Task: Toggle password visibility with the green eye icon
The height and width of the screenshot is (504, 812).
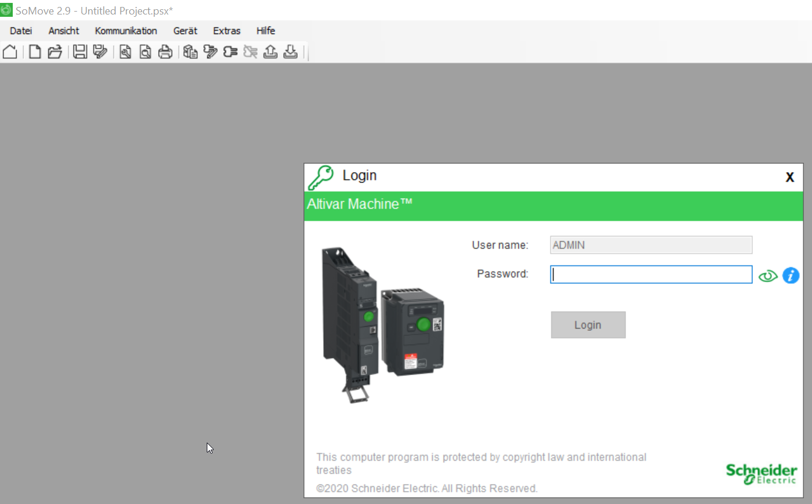Action: tap(768, 276)
